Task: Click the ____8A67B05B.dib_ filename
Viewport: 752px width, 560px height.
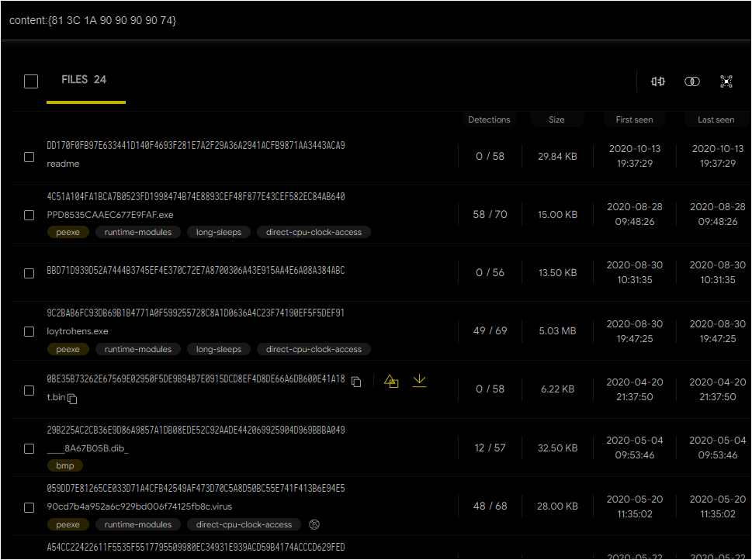Action: click(x=88, y=448)
